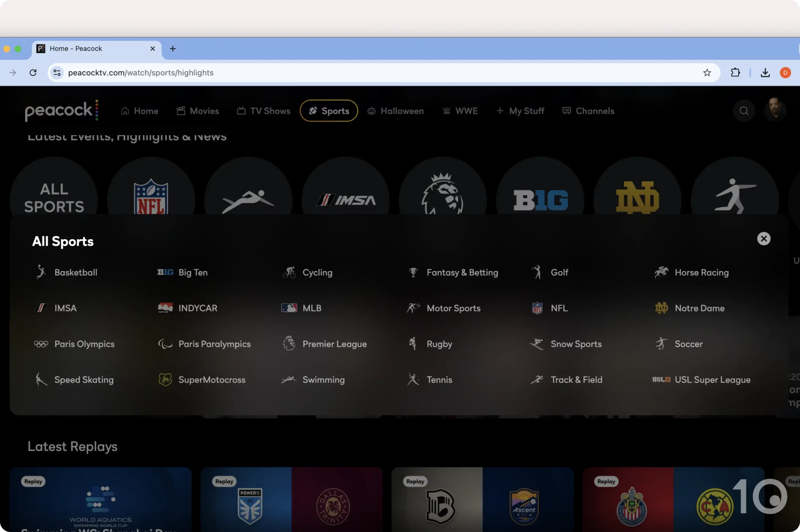800x532 pixels.
Task: Select Golf from the list
Action: (x=549, y=272)
